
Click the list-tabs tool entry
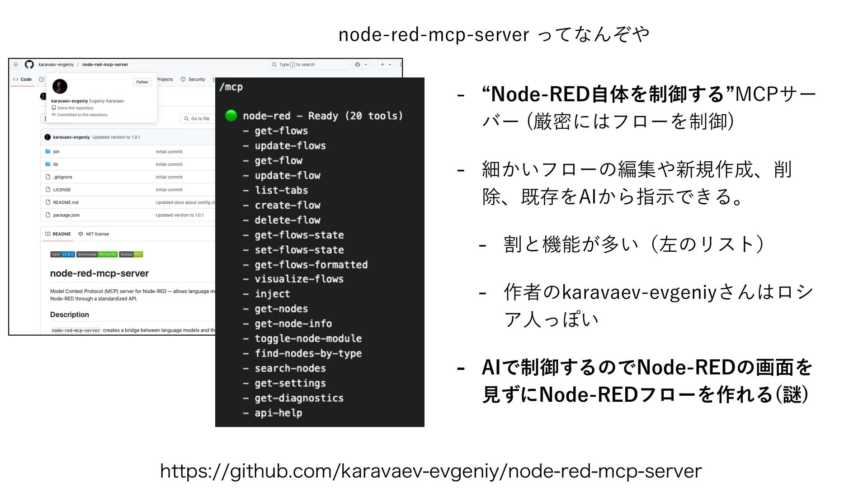pos(281,190)
